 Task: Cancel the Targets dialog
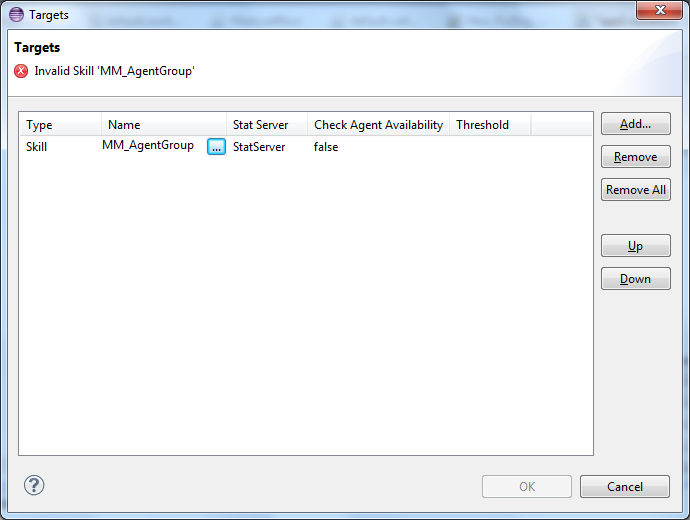click(x=624, y=487)
